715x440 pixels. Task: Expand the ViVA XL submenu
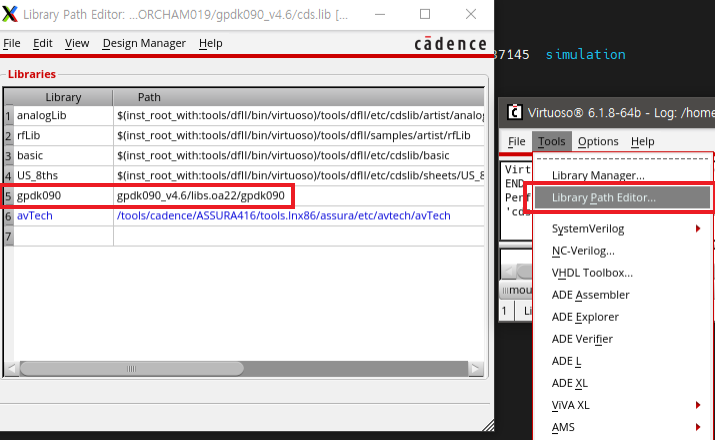pyautogui.click(x=622, y=405)
